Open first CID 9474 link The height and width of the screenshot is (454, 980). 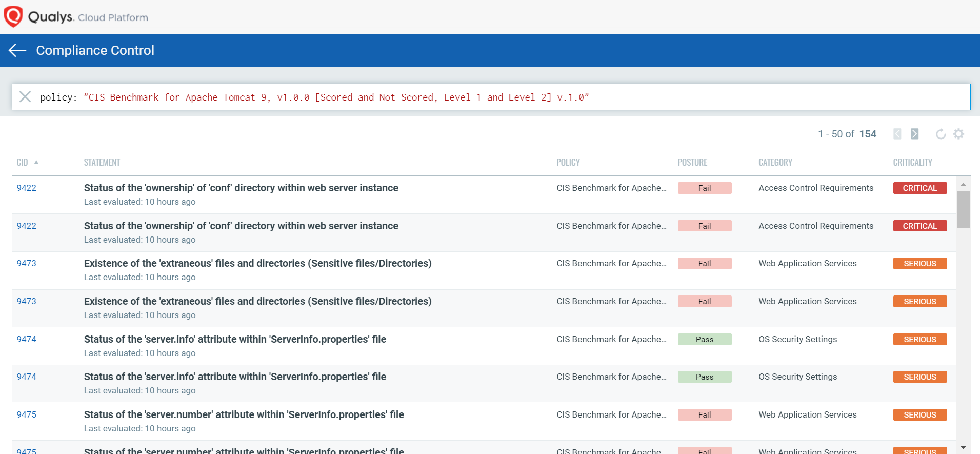point(27,339)
